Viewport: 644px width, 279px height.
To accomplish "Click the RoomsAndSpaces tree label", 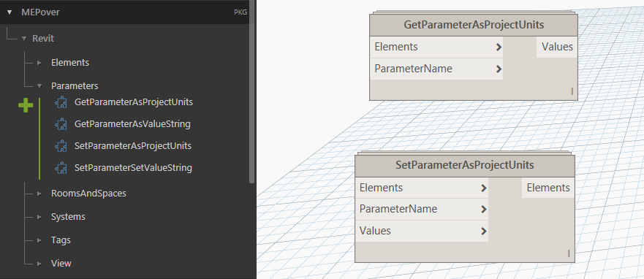I will point(88,194).
